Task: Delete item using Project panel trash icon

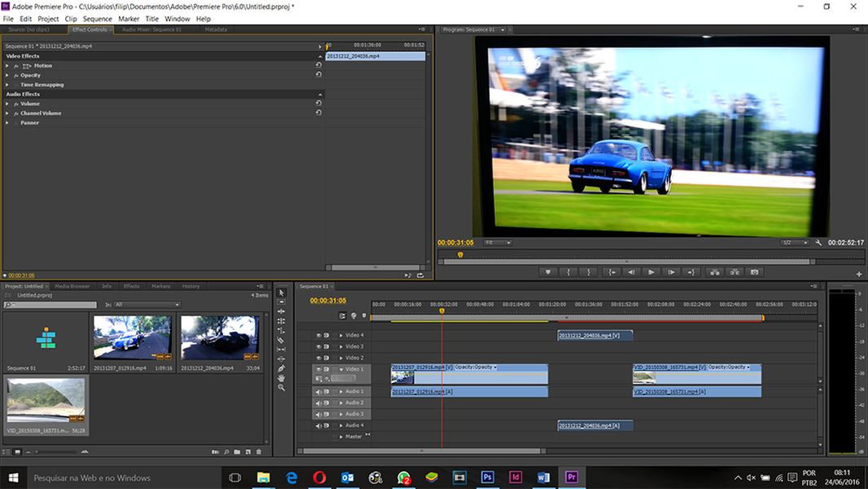Action: [x=259, y=452]
